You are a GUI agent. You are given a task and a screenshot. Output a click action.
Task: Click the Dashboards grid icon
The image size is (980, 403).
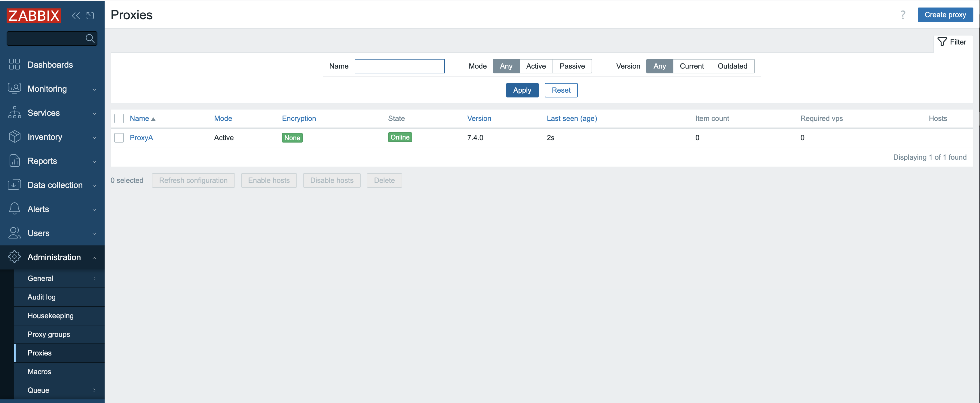14,64
